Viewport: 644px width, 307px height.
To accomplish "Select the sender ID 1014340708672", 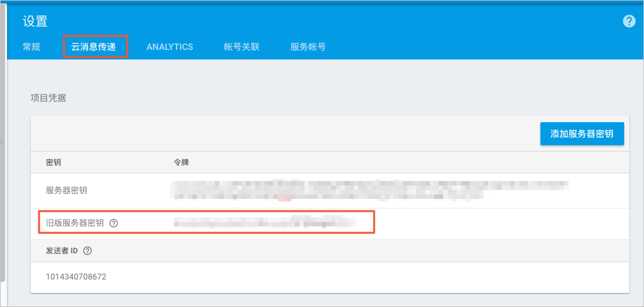I will pos(76,276).
